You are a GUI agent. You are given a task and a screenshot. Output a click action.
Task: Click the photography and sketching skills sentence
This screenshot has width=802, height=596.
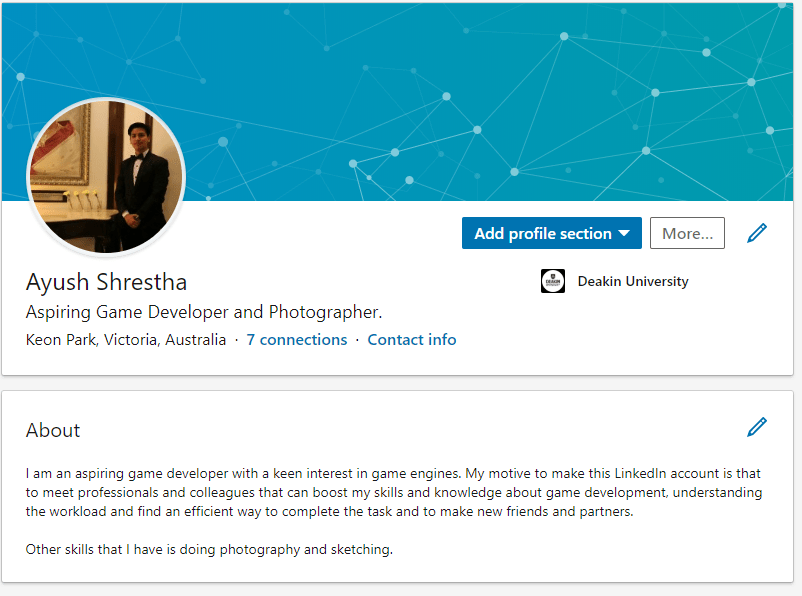[209, 549]
